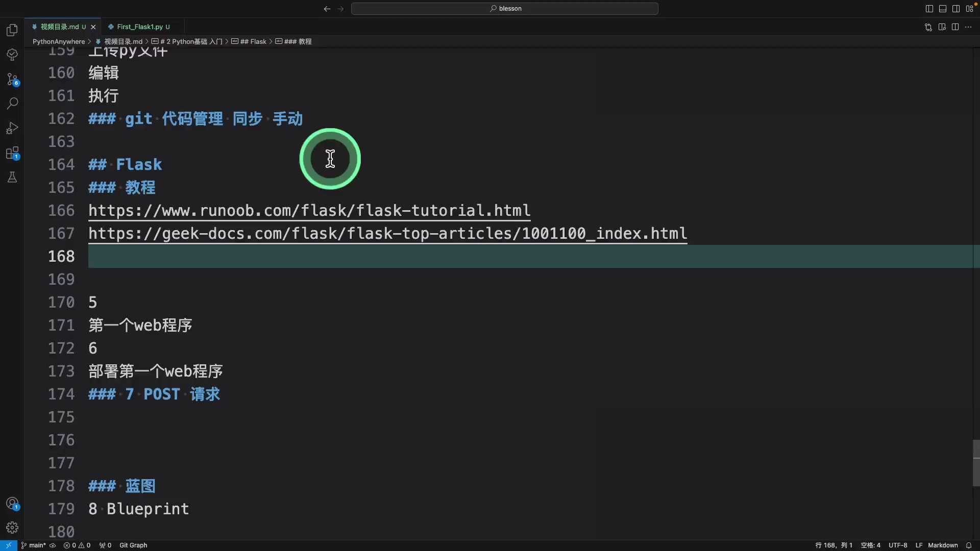Open Manage gear settings menu

pos(12,528)
